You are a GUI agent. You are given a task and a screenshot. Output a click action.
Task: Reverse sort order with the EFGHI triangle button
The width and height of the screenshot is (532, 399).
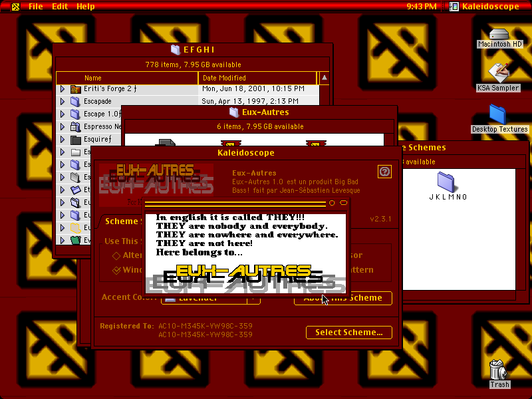[x=325, y=78]
